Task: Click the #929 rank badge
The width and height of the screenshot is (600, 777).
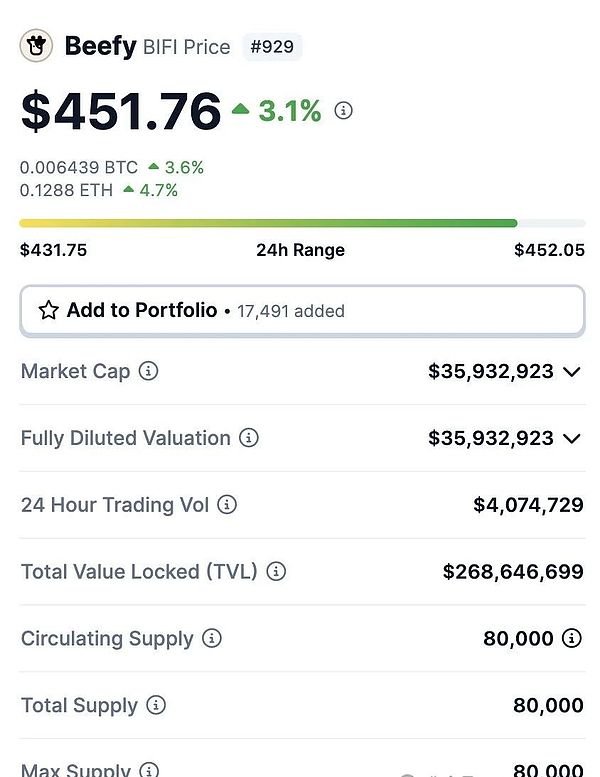Action: [272, 47]
